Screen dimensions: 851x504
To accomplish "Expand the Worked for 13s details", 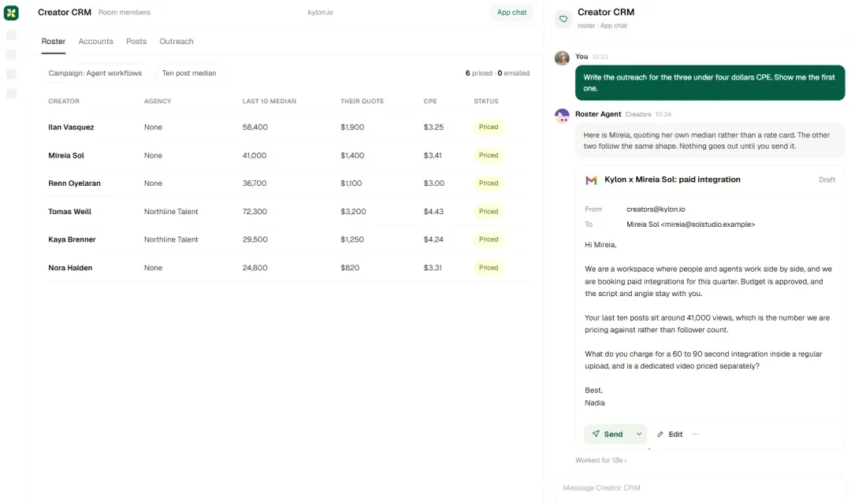I will click(x=600, y=460).
